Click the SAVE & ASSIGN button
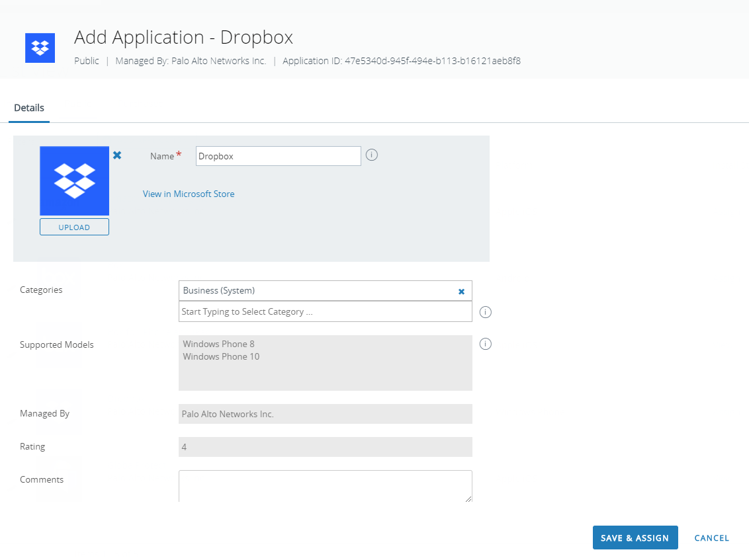Viewport: 749px width, 560px height. 635,538
